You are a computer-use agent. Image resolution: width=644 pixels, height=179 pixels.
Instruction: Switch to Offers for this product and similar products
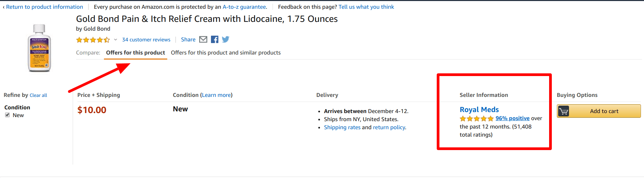tap(226, 52)
